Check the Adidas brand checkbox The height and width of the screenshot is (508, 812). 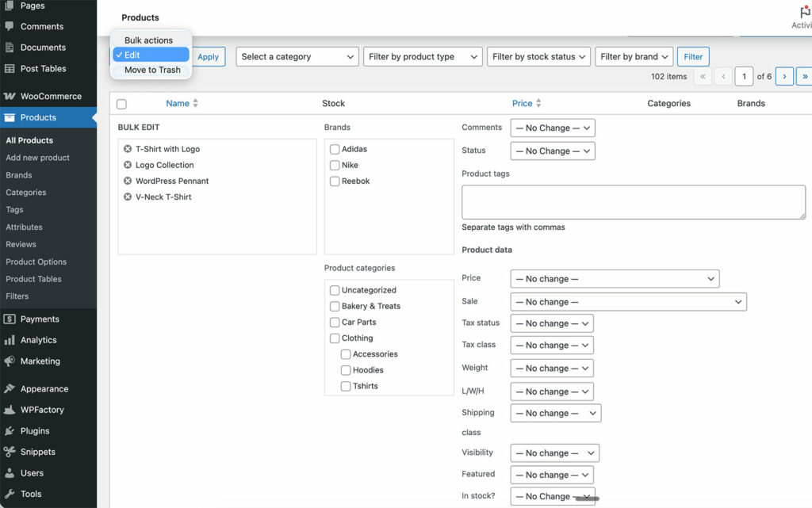(335, 149)
